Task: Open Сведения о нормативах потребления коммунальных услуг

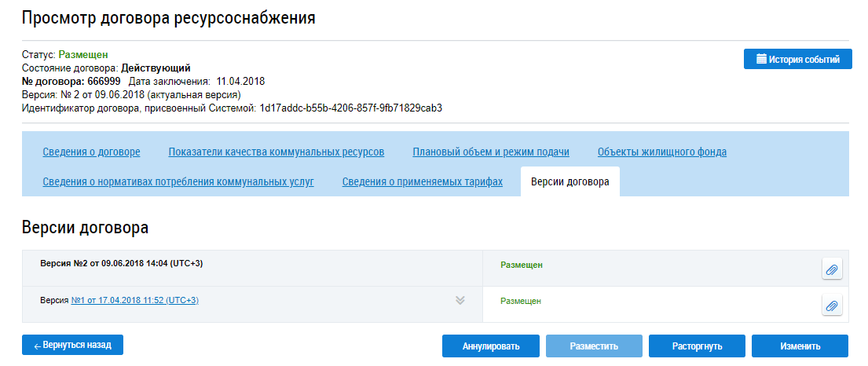Action: (178, 182)
